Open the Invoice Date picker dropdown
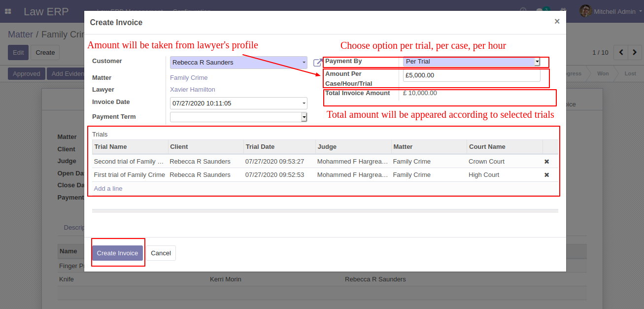Screen dimensions: 644x309 coord(304,103)
